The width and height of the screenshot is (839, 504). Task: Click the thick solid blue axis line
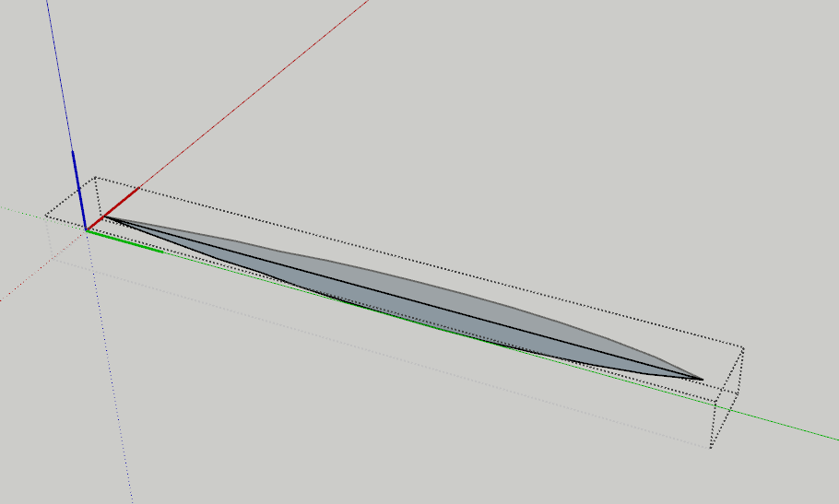click(79, 191)
